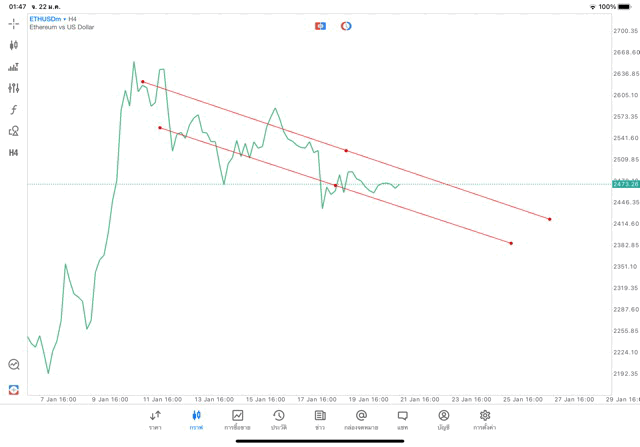This screenshot has height=447, width=640.
Task: Open the การซื้อขาย (Trade) tab
Action: click(238, 419)
